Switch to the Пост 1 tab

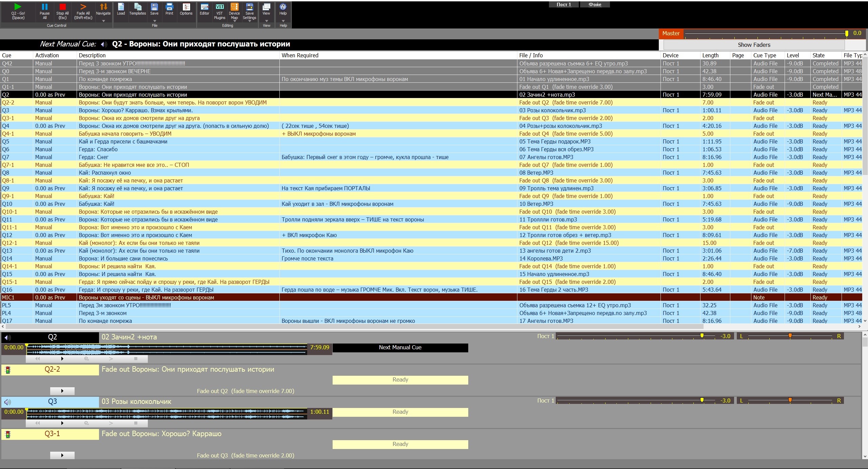564,4
